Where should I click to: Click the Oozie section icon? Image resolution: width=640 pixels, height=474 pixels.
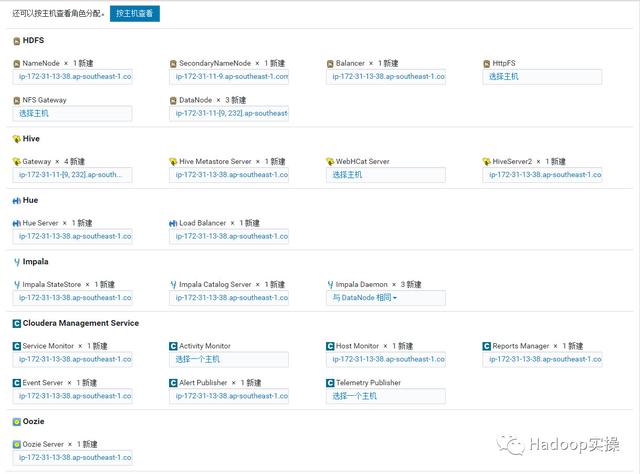17,422
